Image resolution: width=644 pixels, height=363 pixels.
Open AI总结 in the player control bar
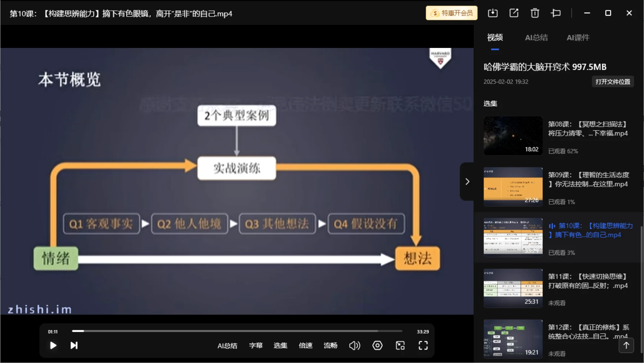(227, 346)
